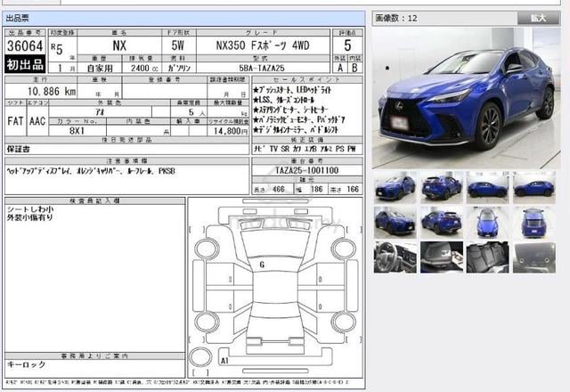Click the lot number 36064
Viewport: 570px width, 392px height.
pos(25,45)
